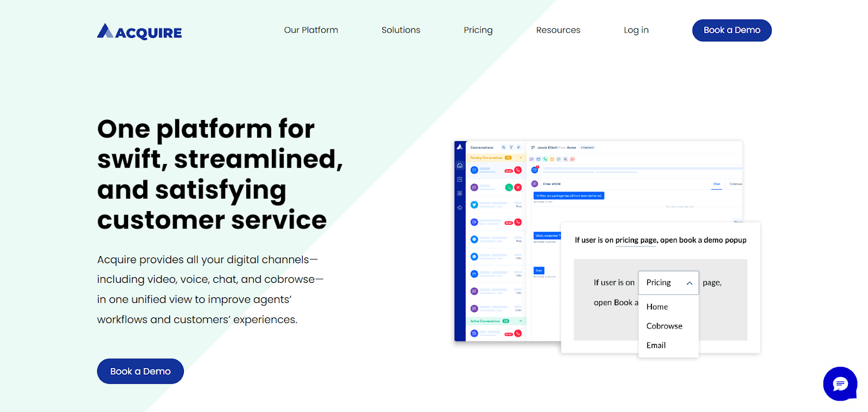Viewport: 868px width, 412px height.
Task: Click the email icon with the red notification badge
Action: click(535, 170)
